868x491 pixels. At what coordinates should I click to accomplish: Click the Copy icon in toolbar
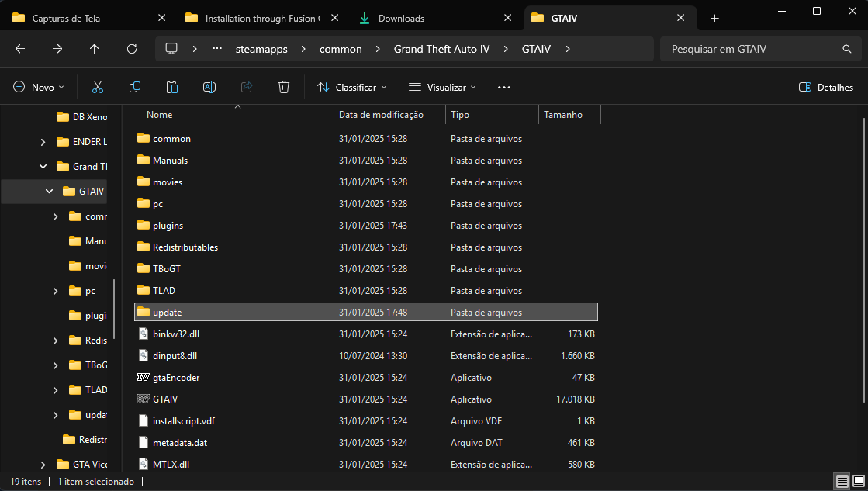click(135, 88)
